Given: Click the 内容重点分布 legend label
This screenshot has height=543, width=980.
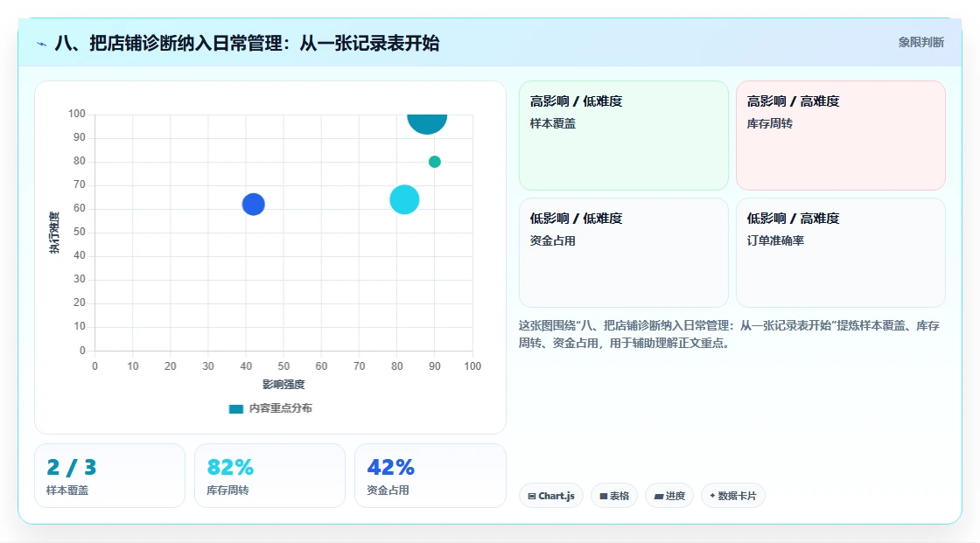Looking at the screenshot, I should point(280,408).
